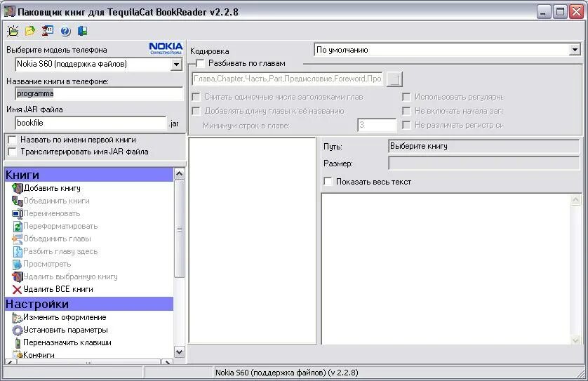Toggle Использовать регулярные checkbox
This screenshot has height=381, width=588.
pyautogui.click(x=406, y=97)
